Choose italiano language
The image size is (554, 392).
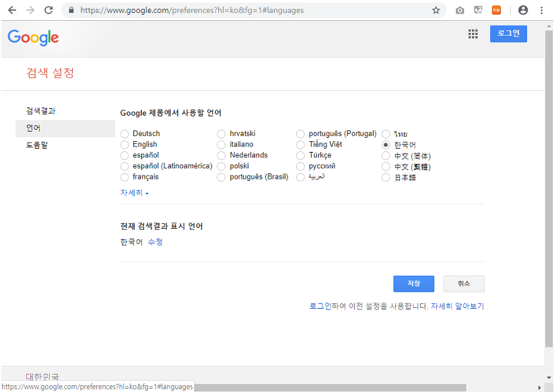point(221,145)
